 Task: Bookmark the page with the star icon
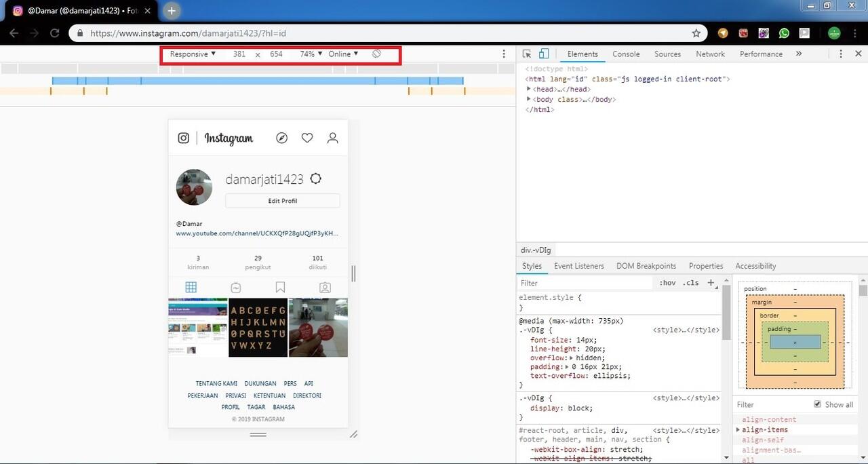(x=696, y=33)
